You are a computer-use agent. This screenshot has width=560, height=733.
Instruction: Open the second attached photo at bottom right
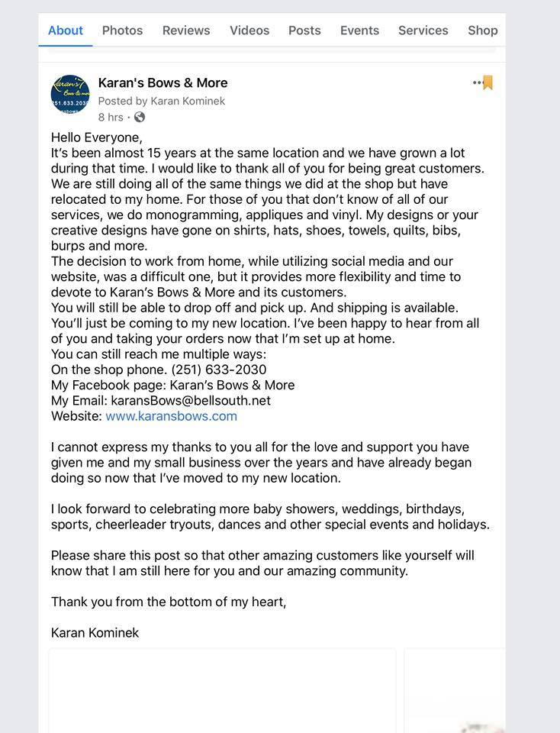(x=455, y=691)
